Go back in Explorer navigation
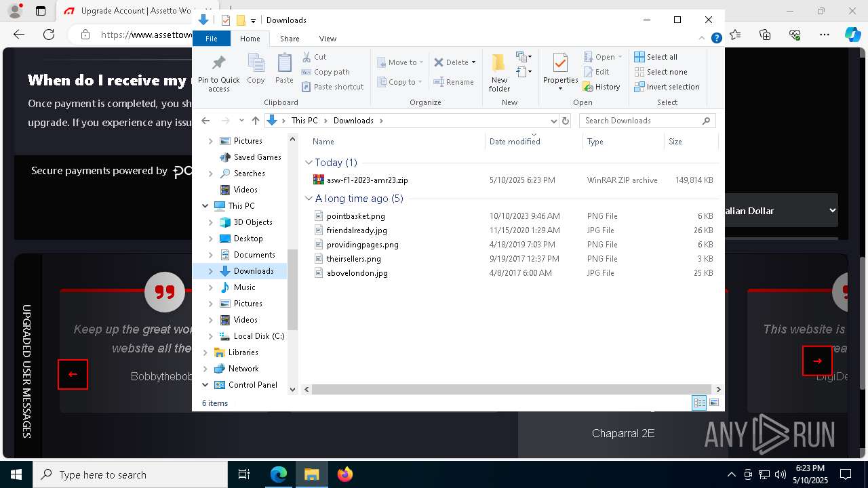The image size is (868, 488). [206, 121]
